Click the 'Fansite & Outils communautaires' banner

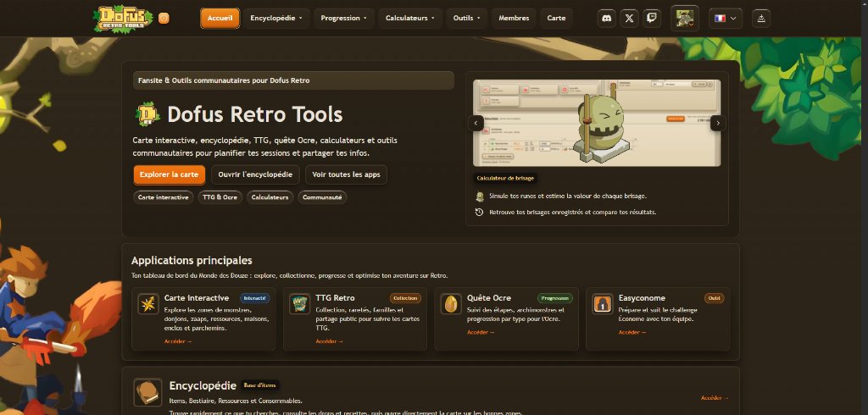pyautogui.click(x=293, y=80)
